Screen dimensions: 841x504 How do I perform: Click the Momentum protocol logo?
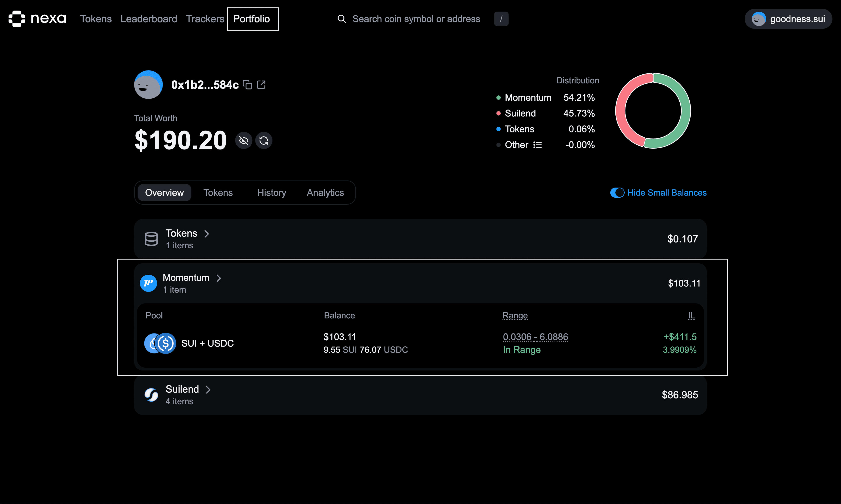click(148, 283)
